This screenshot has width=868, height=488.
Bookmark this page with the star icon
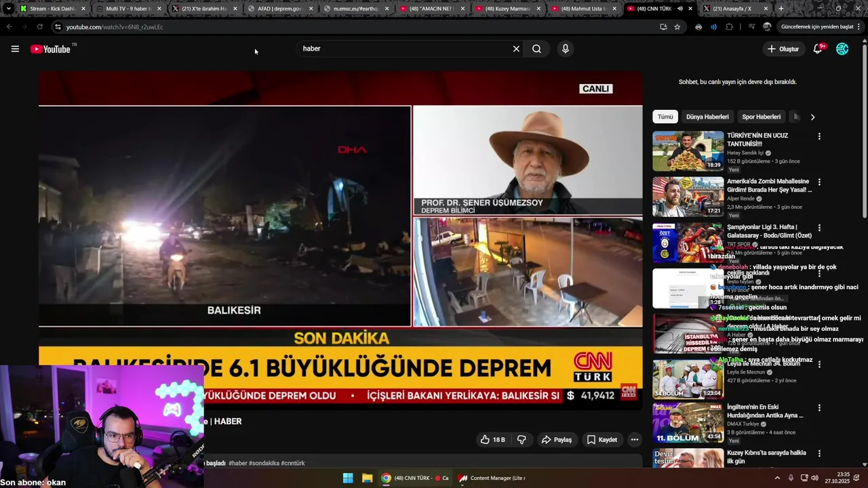[677, 27]
